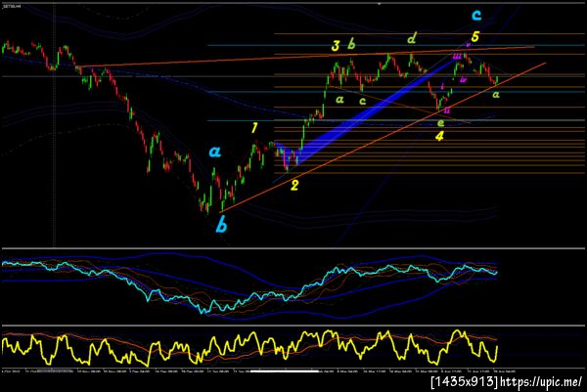
Task: Click the magenta sub-wave label ii
Action: (447, 109)
